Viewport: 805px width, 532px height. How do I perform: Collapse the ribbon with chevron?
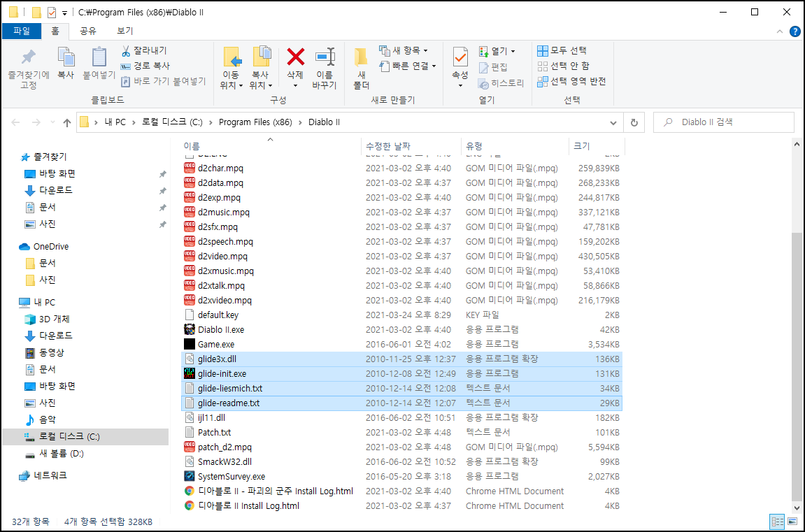click(779, 31)
